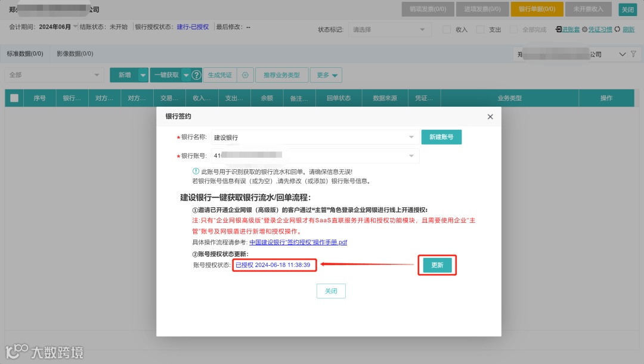Click the 进账套 icon link
Viewport: 644px width, 364px height.
click(568, 30)
